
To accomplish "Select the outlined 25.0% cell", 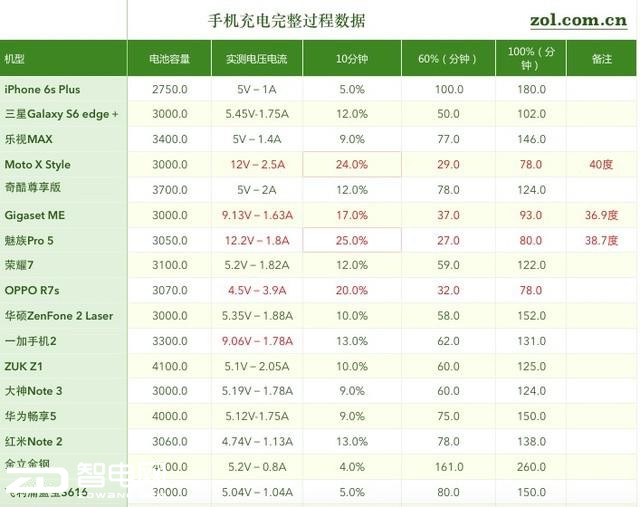I will (x=352, y=240).
